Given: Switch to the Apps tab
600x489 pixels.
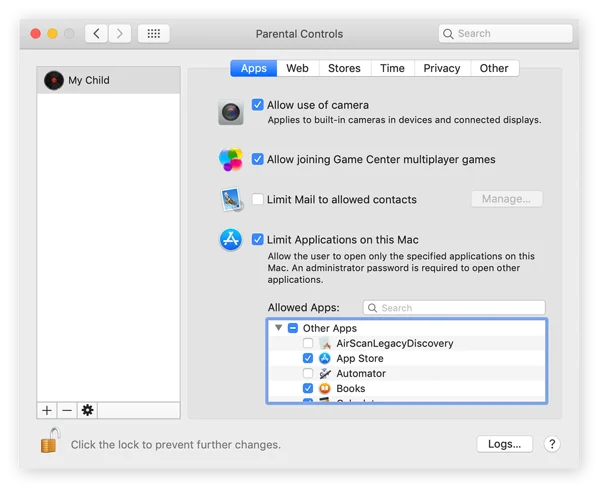Looking at the screenshot, I should [254, 68].
